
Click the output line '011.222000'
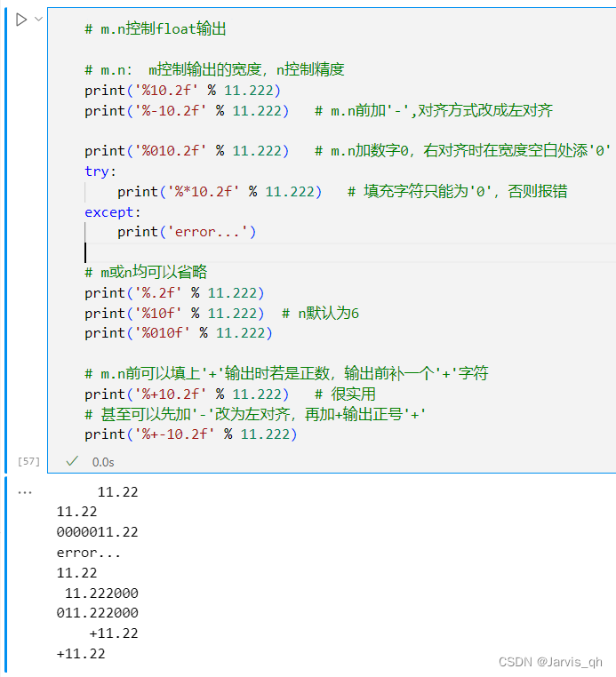(97, 613)
